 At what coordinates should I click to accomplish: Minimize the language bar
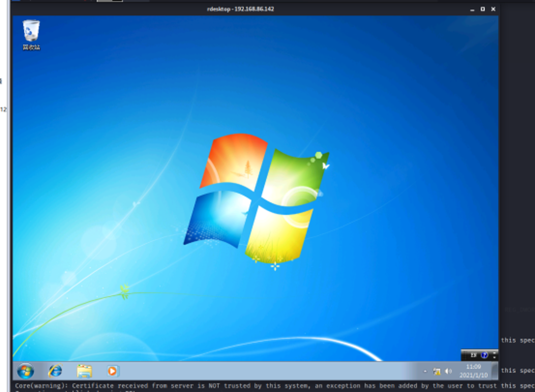point(494,353)
